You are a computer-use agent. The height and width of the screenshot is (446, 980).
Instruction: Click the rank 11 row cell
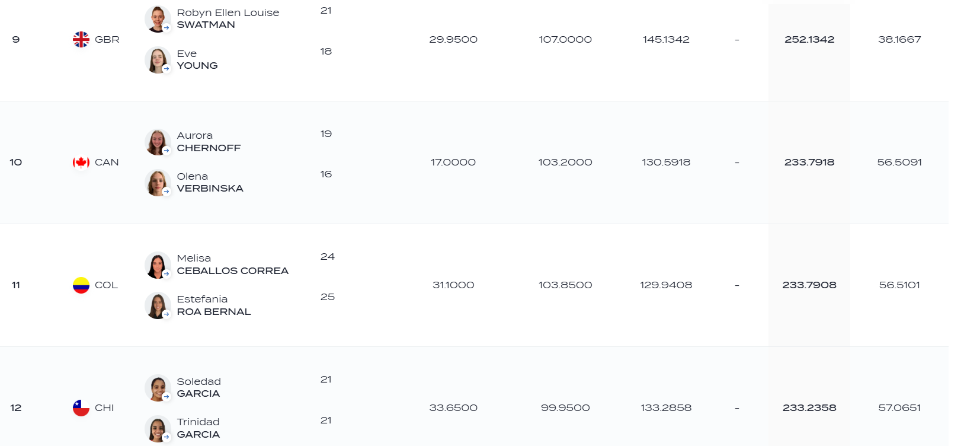coord(16,285)
